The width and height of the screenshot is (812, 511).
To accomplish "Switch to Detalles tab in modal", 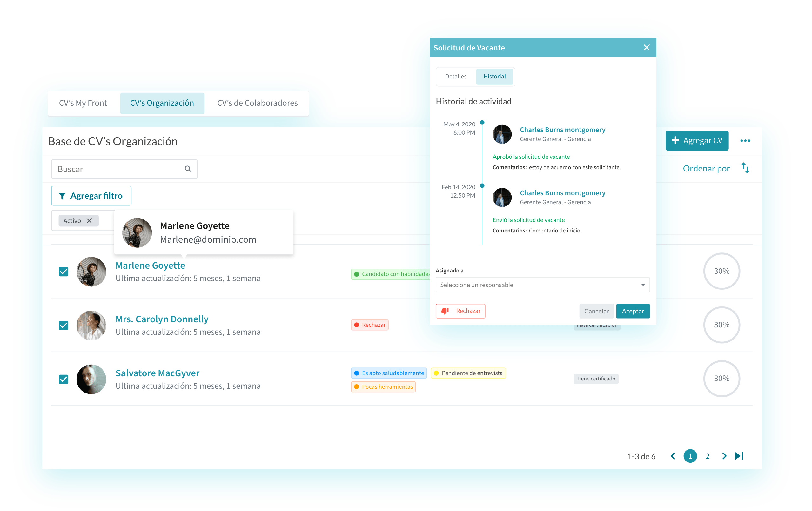I will pos(457,77).
